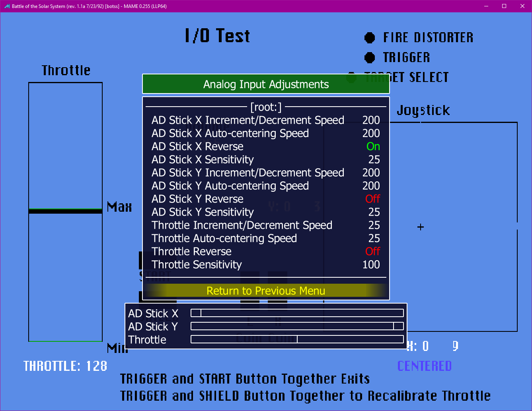
Task: Maximize the MAME window
Action: (x=504, y=6)
